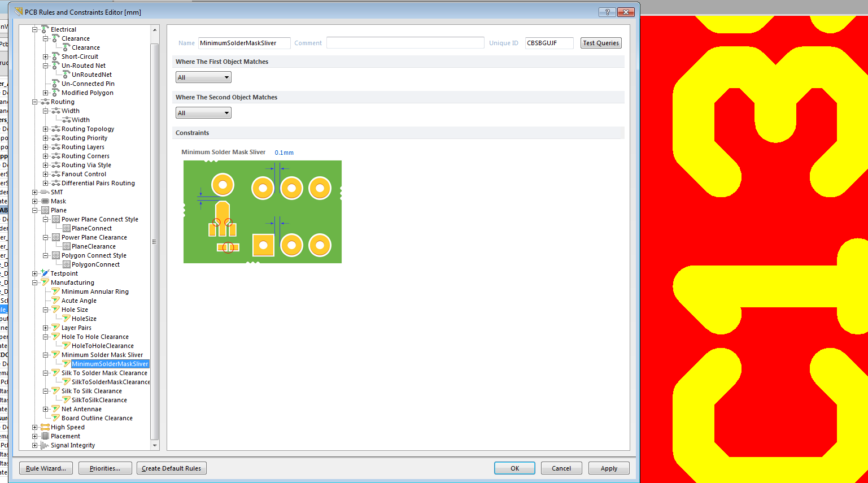Click the Placement category icon
Image resolution: width=868 pixels, height=483 pixels.
(x=45, y=436)
